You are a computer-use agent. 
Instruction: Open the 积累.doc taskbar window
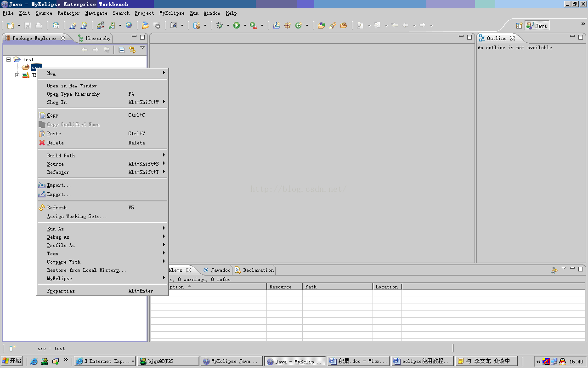[x=359, y=362]
